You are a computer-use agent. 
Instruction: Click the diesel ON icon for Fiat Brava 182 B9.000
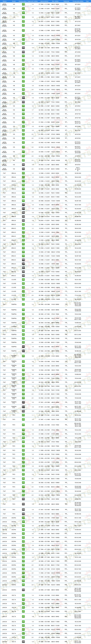[23, 220]
